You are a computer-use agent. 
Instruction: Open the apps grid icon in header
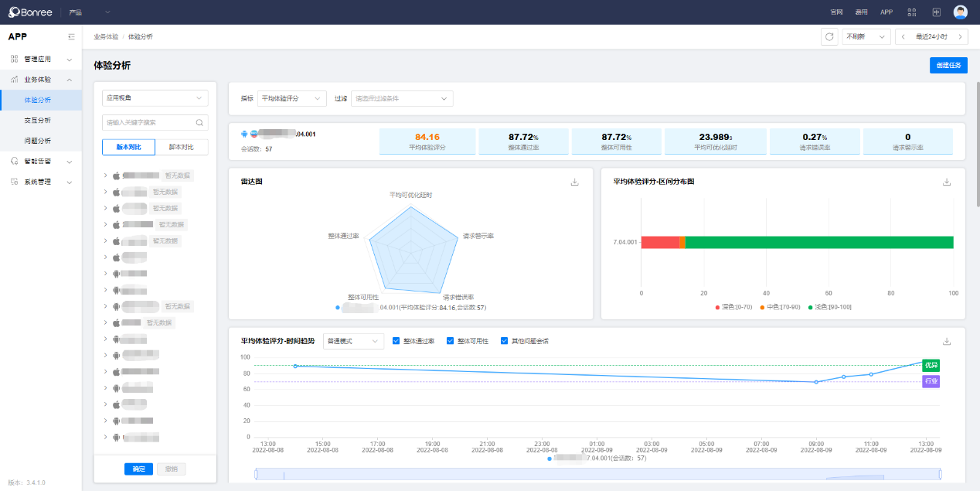click(x=911, y=12)
